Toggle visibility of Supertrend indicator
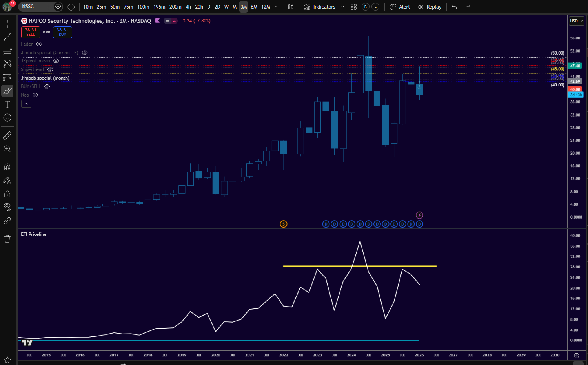 click(x=50, y=69)
